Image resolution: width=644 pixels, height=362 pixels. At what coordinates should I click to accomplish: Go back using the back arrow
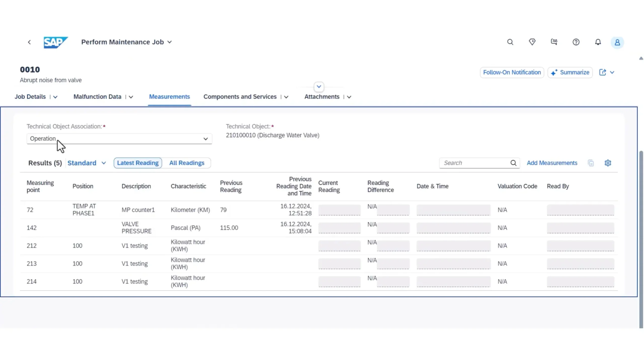tap(29, 42)
